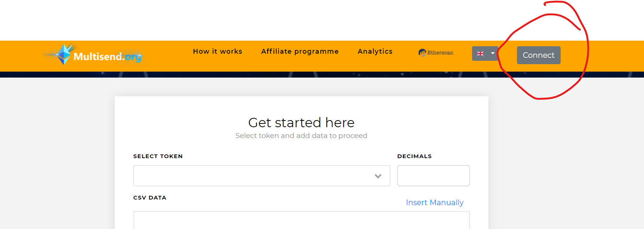Image resolution: width=644 pixels, height=229 pixels.
Task: Open the Affiliate programme page
Action: click(x=300, y=51)
